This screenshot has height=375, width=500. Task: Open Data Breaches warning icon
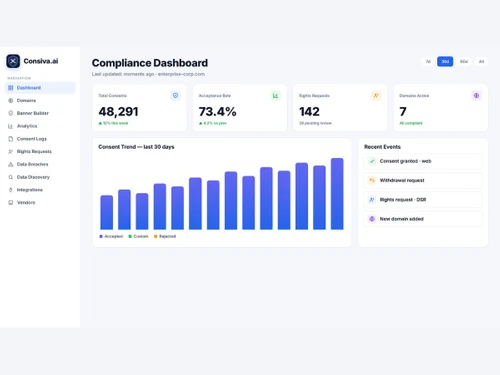[x=10, y=164]
